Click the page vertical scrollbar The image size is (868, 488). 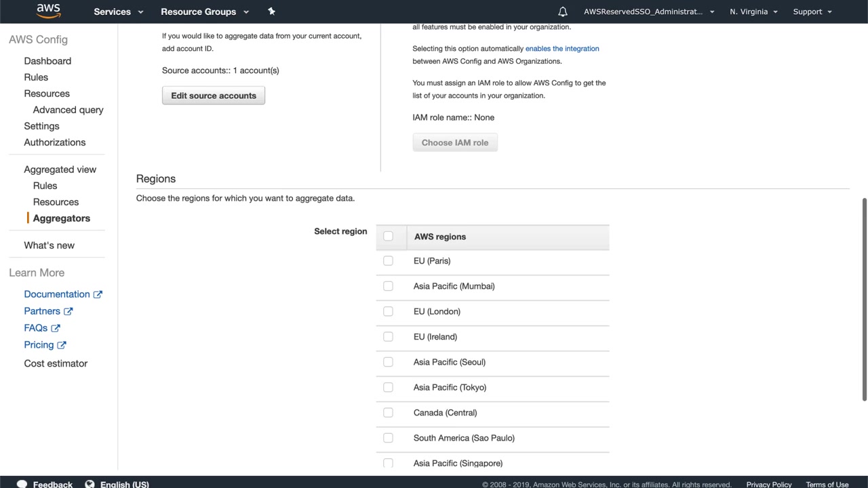(864, 298)
